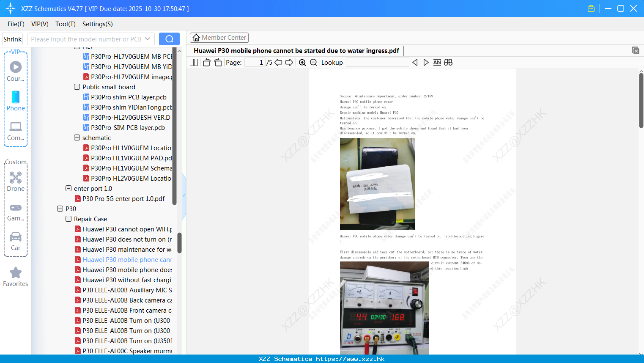644x363 pixels.
Task: Open P30Pro-HL2V0GUESH VER.D file
Action: point(127,118)
